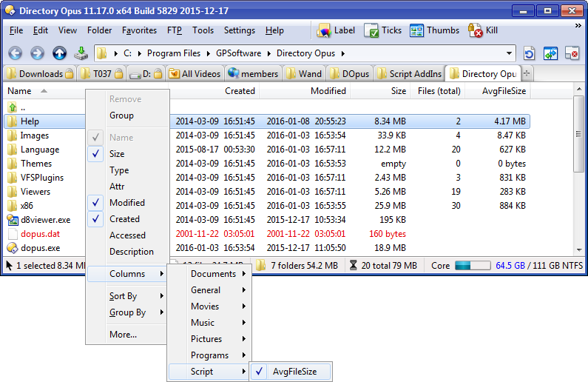
Task: Click the Ticks checkmark icon
Action: [x=371, y=31]
